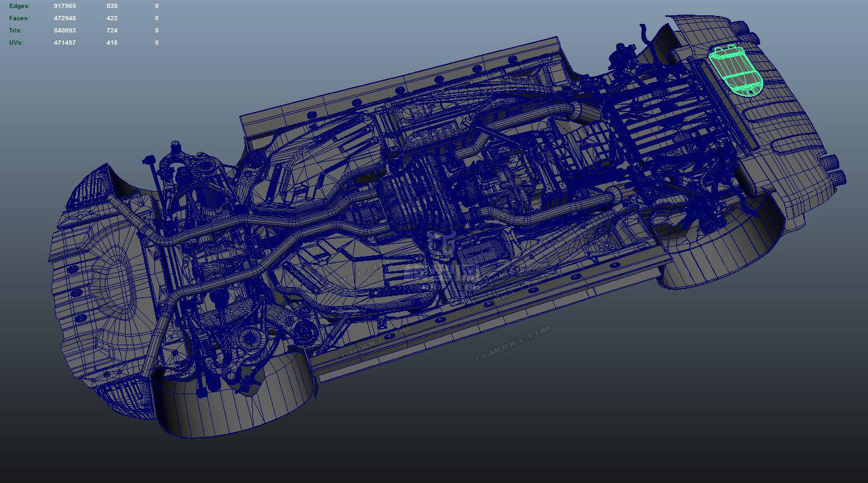Click the CGMODEL.COM watermark text
The height and width of the screenshot is (483, 868).
point(513,343)
